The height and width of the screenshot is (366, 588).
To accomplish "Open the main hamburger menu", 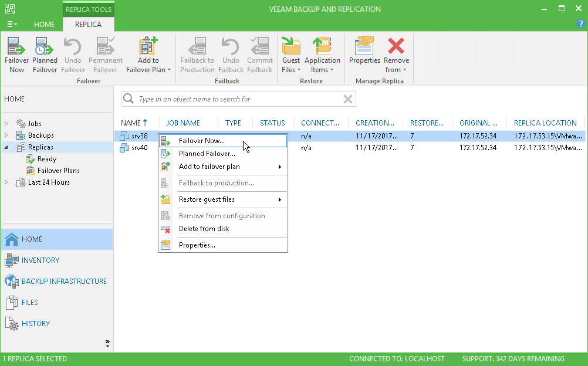I will [x=12, y=25].
